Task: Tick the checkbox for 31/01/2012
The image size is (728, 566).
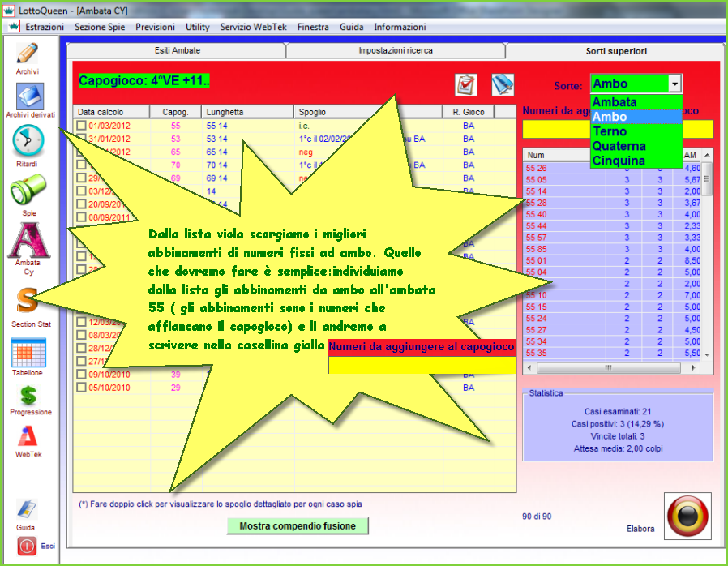Action: pyautogui.click(x=81, y=139)
